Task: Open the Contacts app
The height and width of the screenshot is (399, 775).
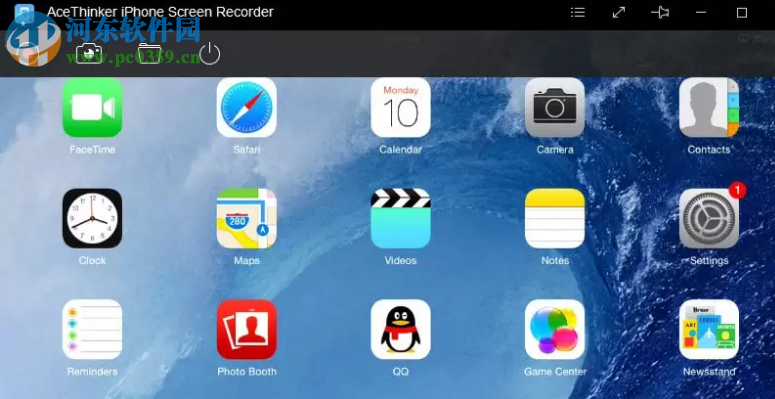Action: pyautogui.click(x=709, y=107)
